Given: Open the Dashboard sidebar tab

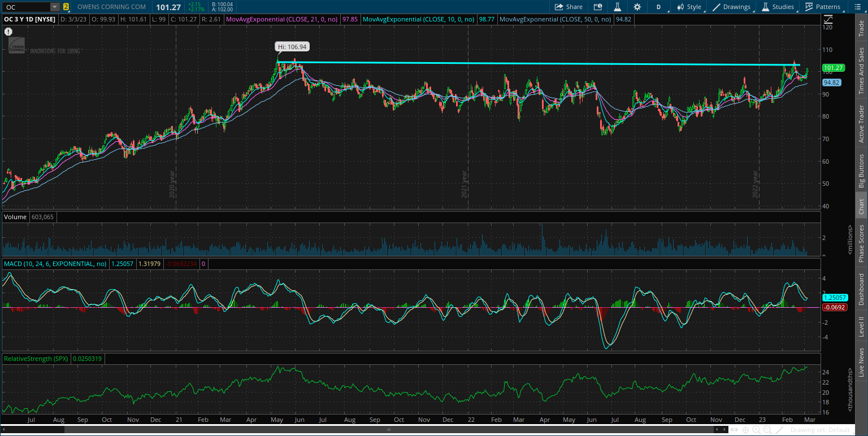Looking at the screenshot, I should pyautogui.click(x=861, y=289).
